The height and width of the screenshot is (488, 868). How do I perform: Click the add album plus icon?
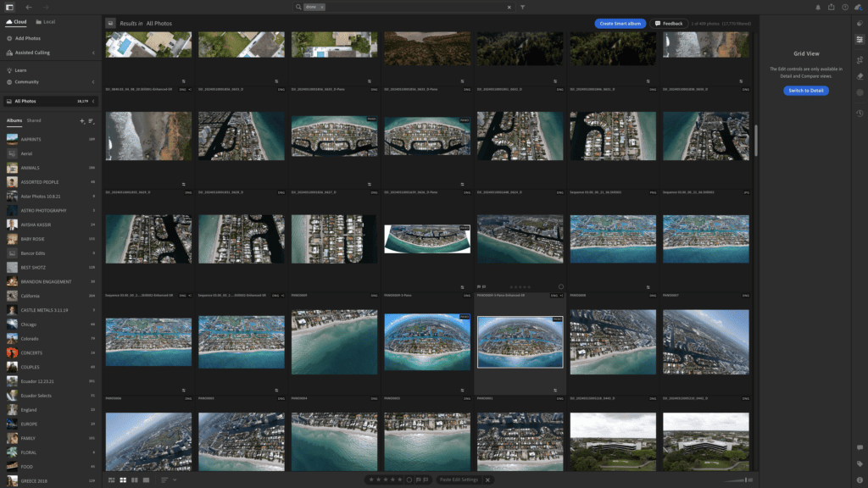pos(82,121)
